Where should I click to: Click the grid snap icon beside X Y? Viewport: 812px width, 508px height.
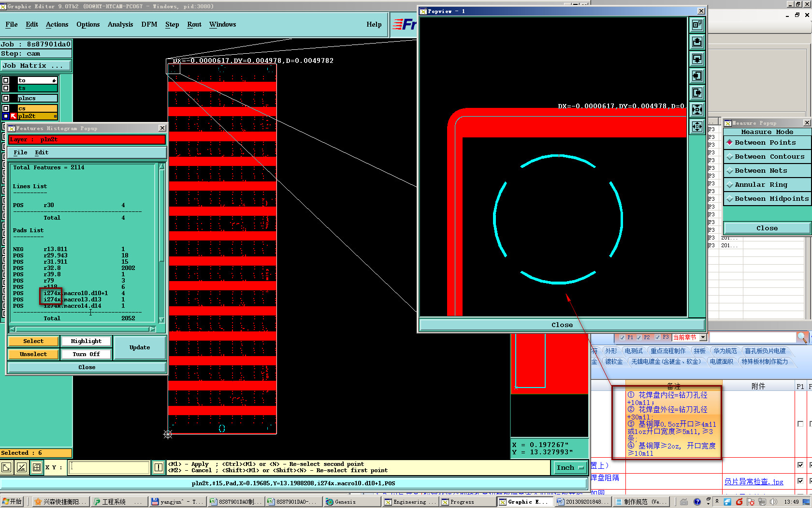coord(37,467)
